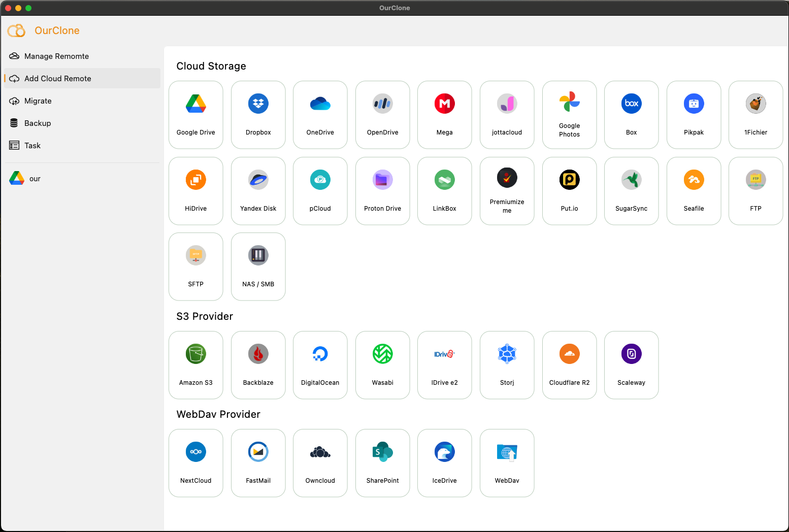Choose the Scaleway provider
This screenshot has width=789, height=532.
[x=632, y=365]
